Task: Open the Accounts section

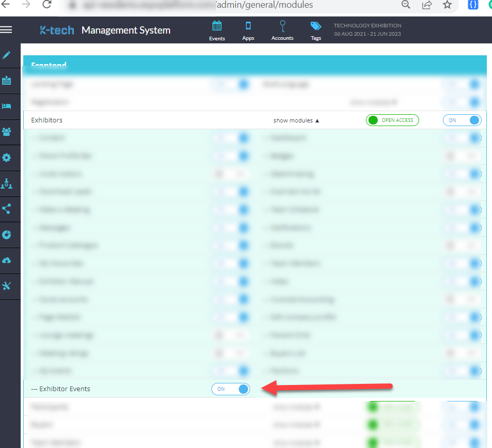Action: pos(282,30)
